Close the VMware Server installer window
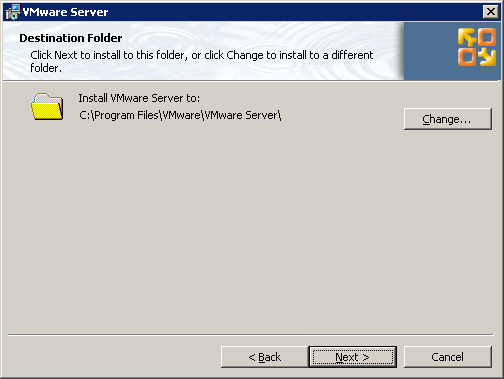Image resolution: width=504 pixels, height=379 pixels. (x=491, y=12)
